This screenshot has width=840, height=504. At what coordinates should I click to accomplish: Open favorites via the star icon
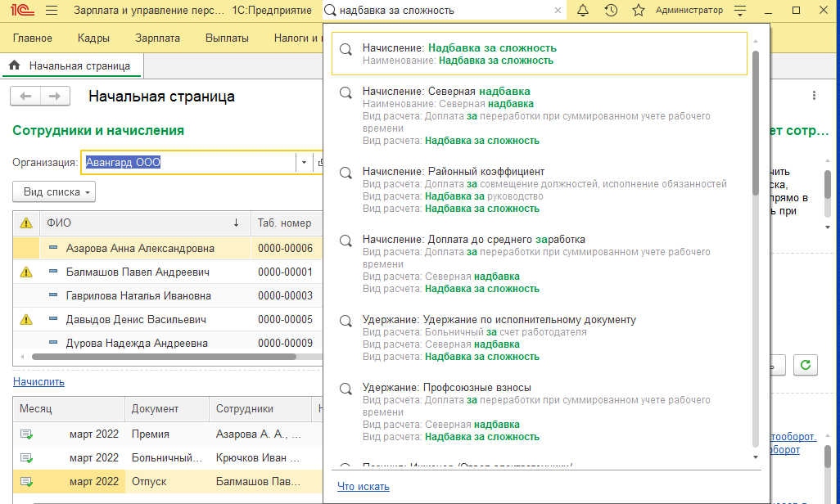coord(639,11)
